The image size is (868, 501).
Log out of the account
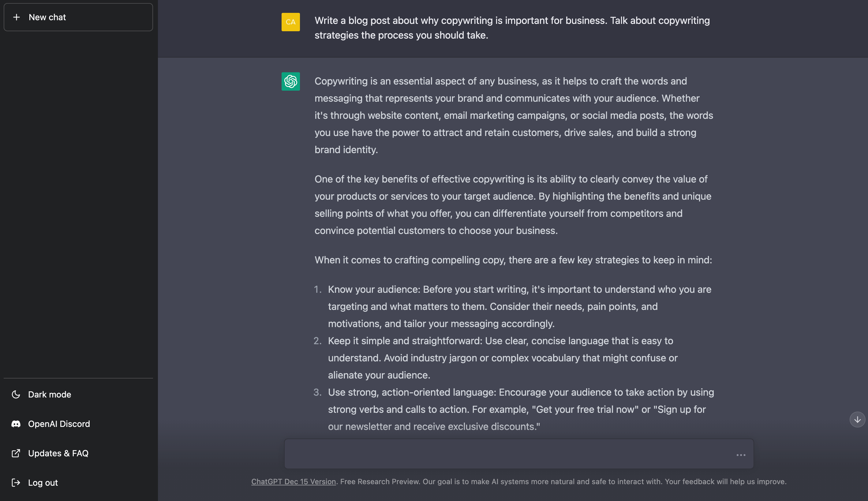click(x=78, y=483)
